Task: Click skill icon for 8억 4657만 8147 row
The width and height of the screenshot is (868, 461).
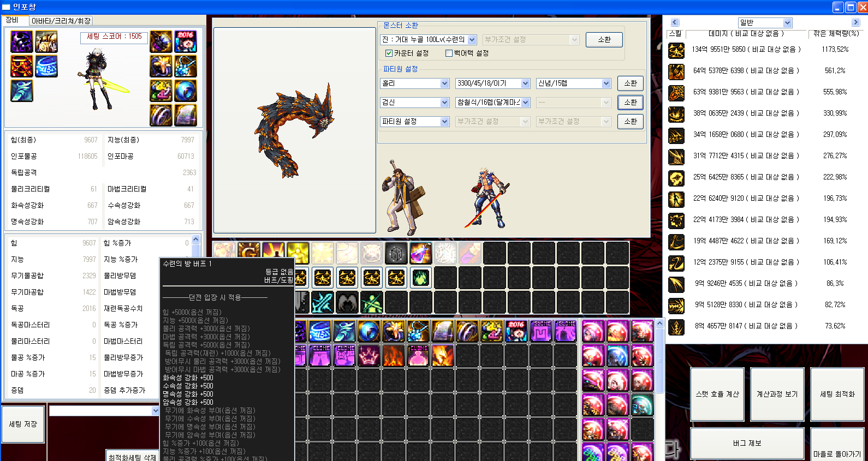Action: coord(676,327)
